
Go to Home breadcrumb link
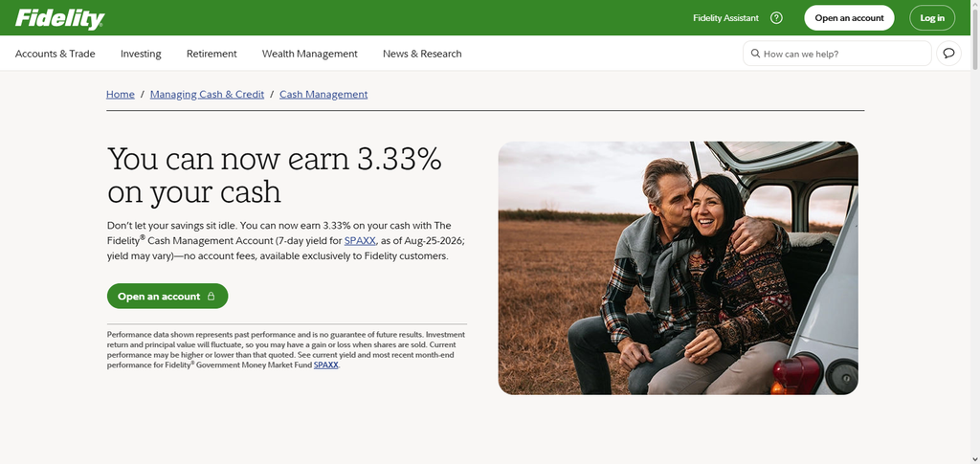click(120, 95)
